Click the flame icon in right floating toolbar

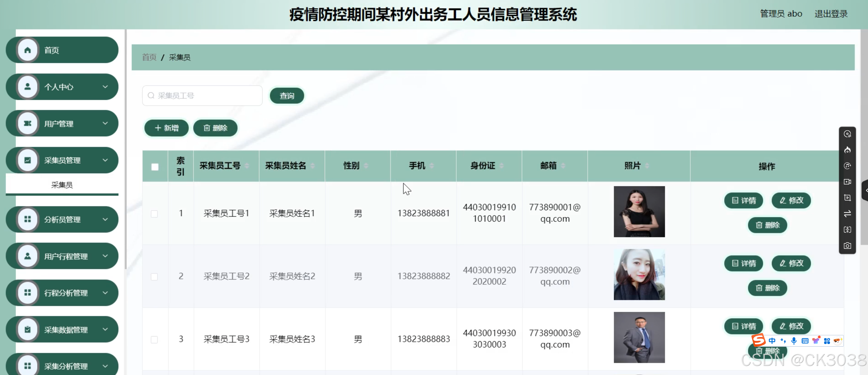(847, 150)
